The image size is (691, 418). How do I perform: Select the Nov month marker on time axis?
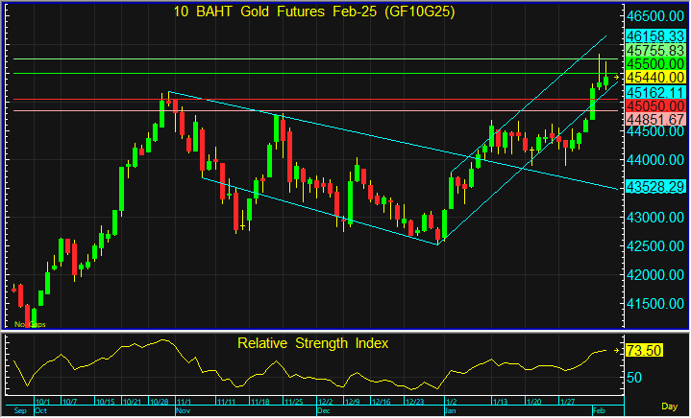(183, 411)
